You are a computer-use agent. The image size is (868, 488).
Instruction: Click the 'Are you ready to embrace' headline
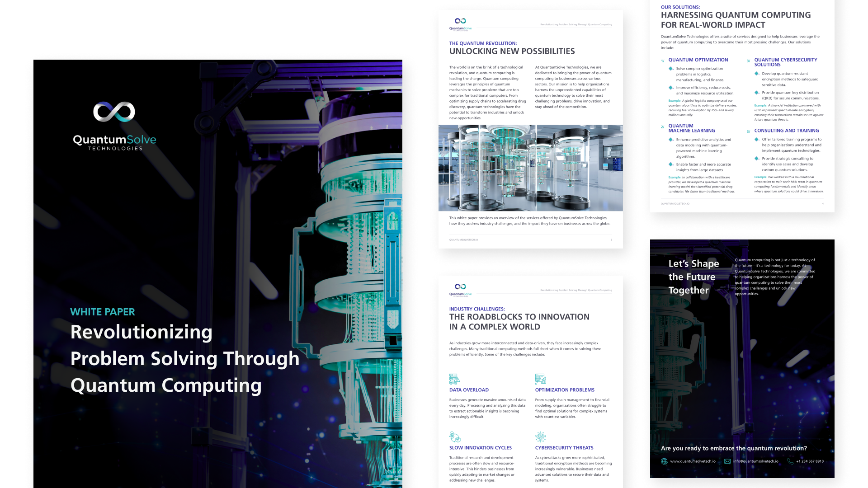click(x=733, y=448)
